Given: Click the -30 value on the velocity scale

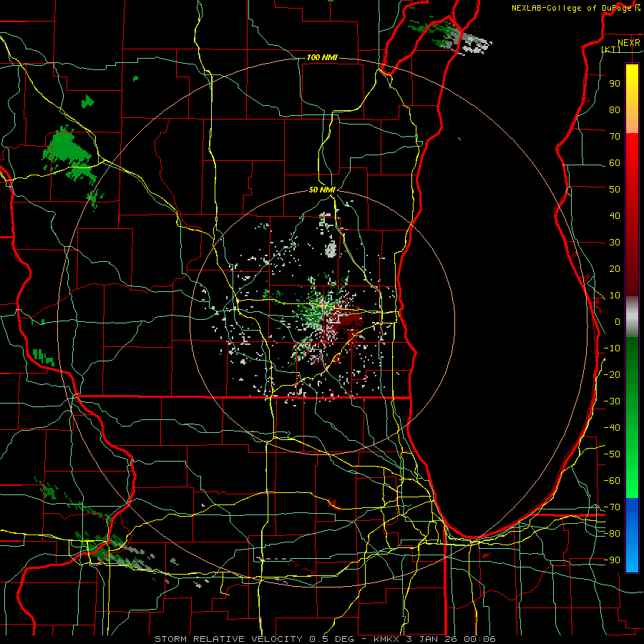Looking at the screenshot, I should [612, 401].
